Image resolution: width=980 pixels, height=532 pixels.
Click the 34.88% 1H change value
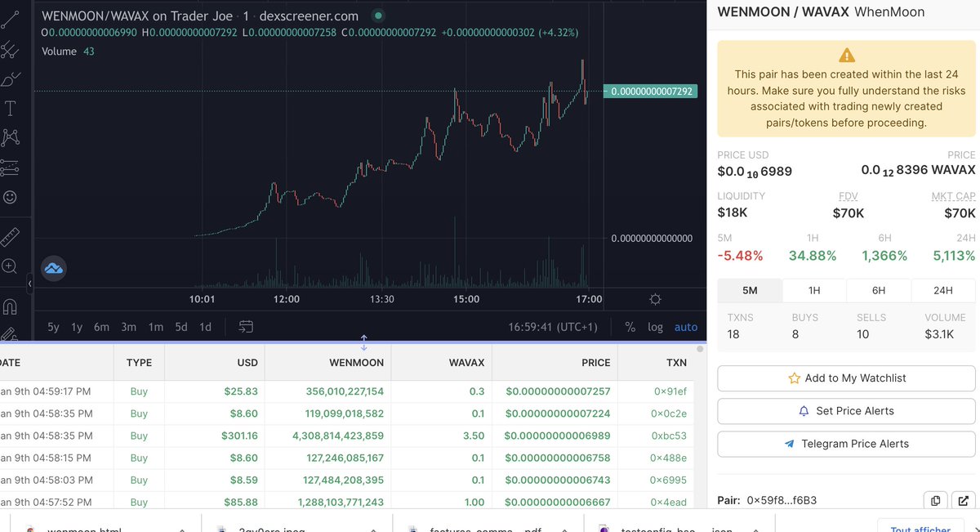[813, 256]
